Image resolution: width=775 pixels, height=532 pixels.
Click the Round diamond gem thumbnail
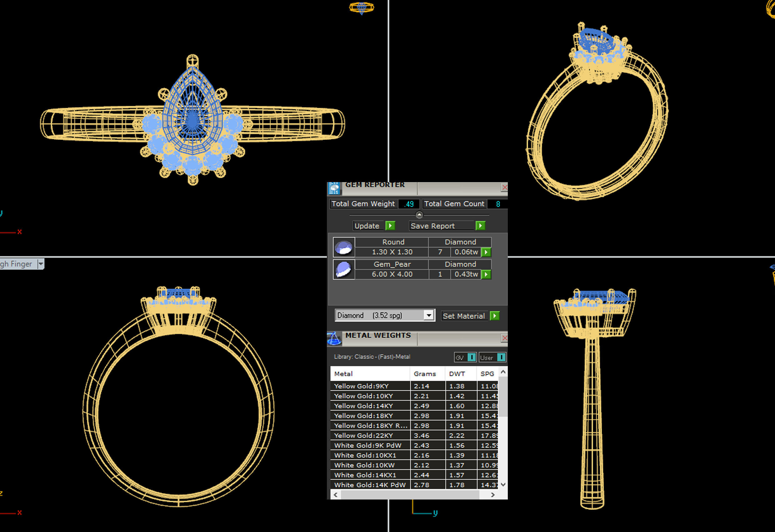(344, 247)
